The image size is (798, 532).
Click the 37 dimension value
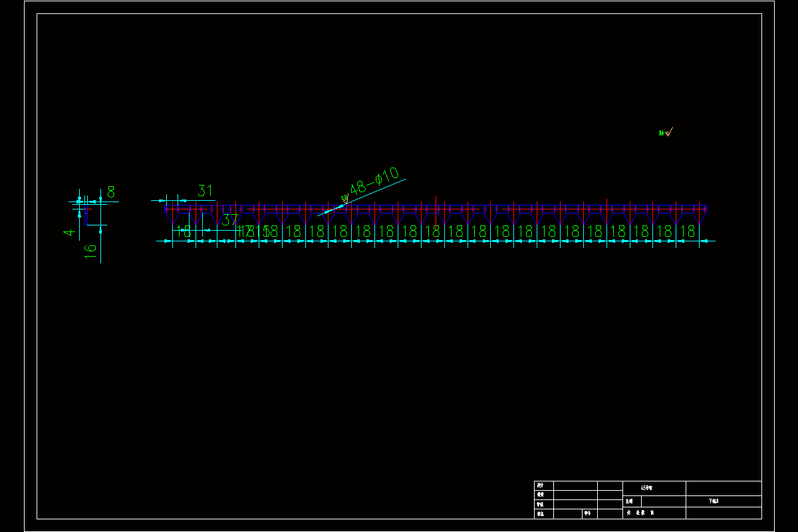230,219
